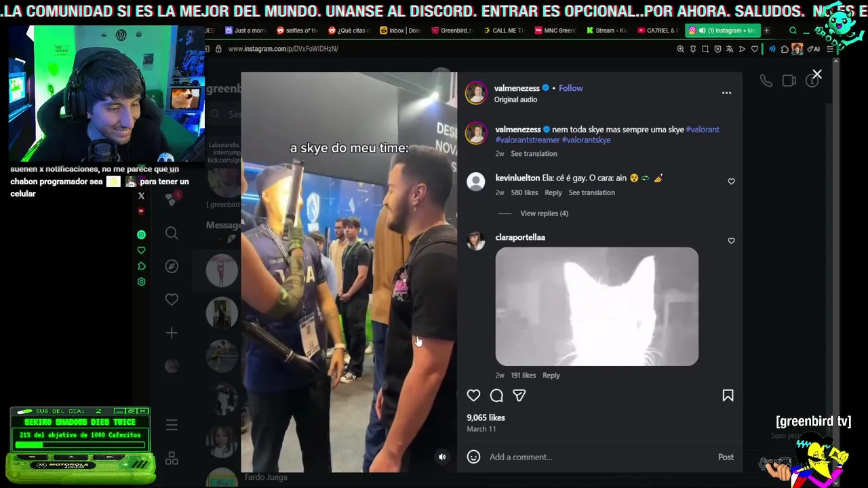Expand View replies (4) under kevinluelton
Screen dimensions: 868x488
(x=544, y=213)
